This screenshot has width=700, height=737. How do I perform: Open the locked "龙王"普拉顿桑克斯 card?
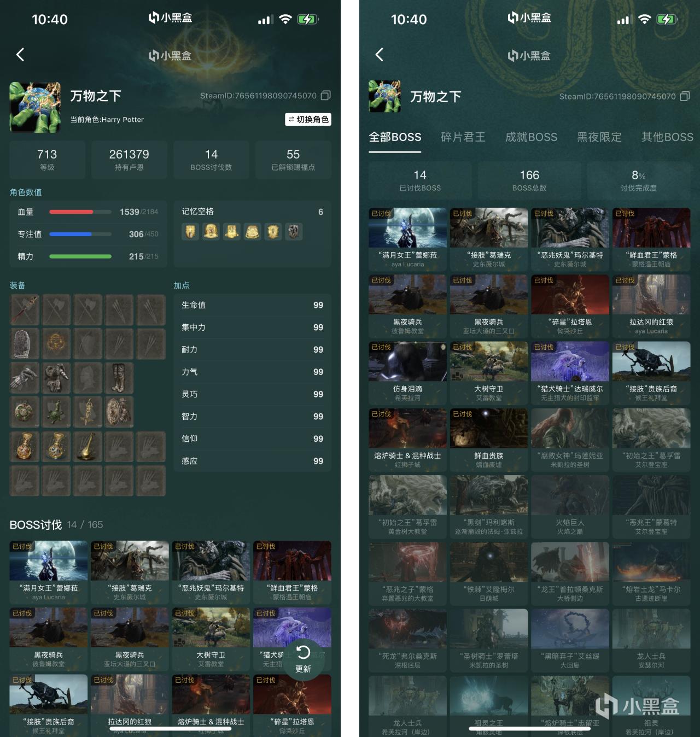pyautogui.click(x=570, y=574)
